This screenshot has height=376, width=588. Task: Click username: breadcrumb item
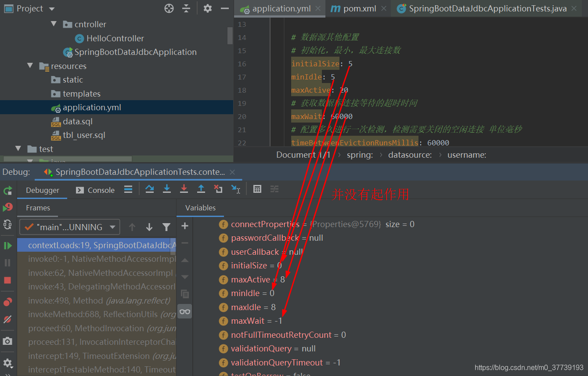[467, 155]
